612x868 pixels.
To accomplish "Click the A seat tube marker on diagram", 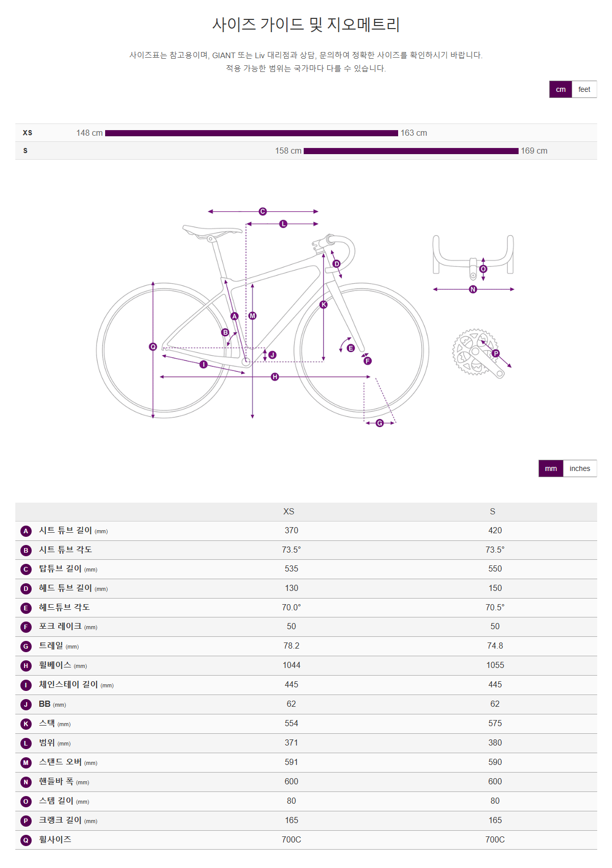I will (x=234, y=316).
